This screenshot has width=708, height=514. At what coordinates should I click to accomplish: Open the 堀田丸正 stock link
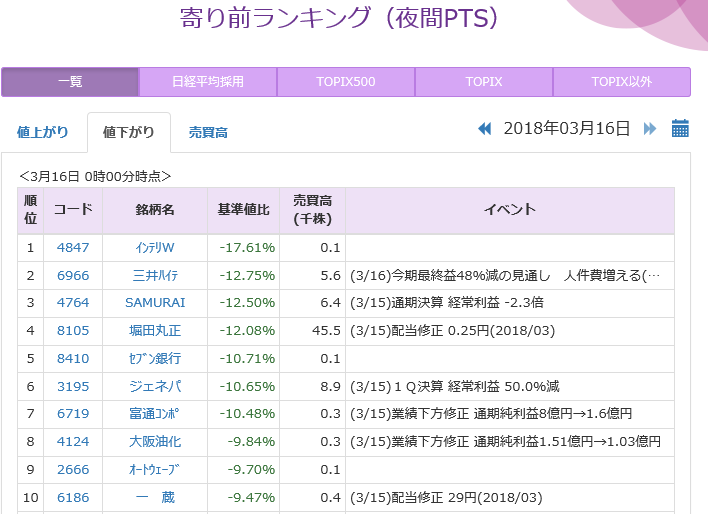click(x=155, y=331)
